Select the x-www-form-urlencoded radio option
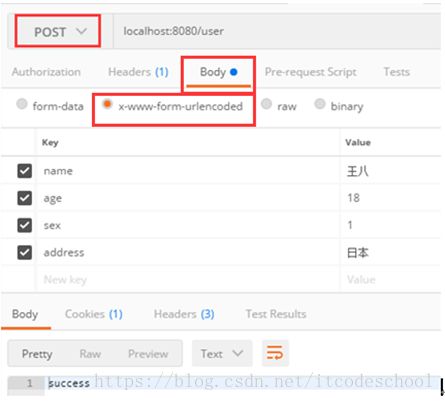 click(x=107, y=104)
